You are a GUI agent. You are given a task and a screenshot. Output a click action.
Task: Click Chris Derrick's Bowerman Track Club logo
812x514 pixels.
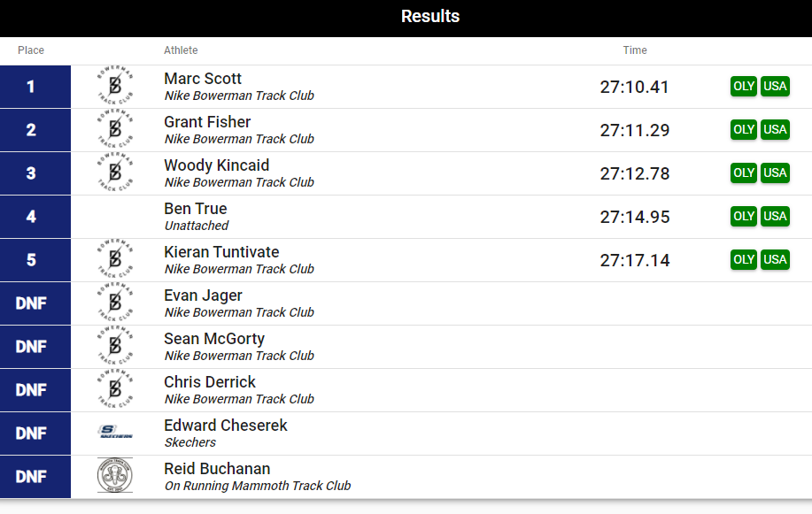(x=115, y=390)
